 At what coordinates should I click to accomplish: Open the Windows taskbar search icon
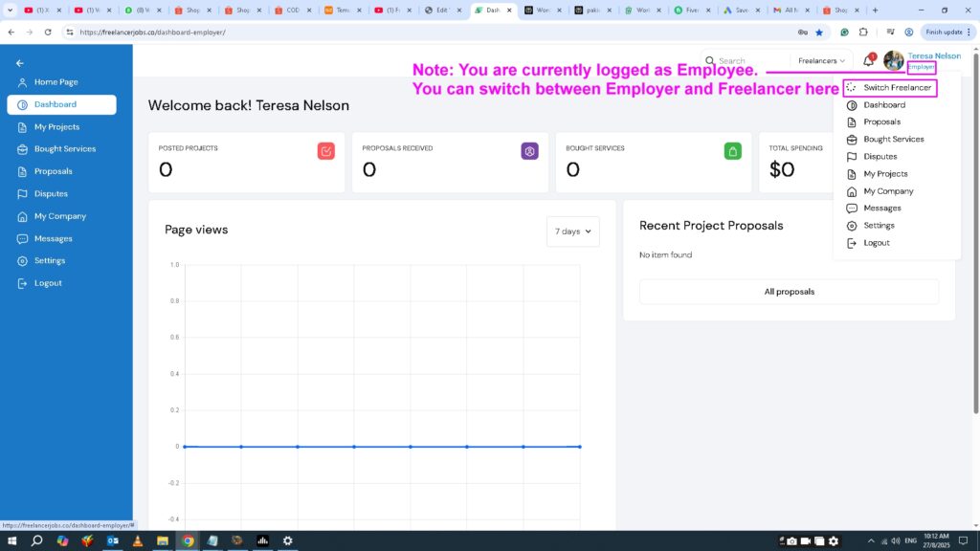click(36, 540)
